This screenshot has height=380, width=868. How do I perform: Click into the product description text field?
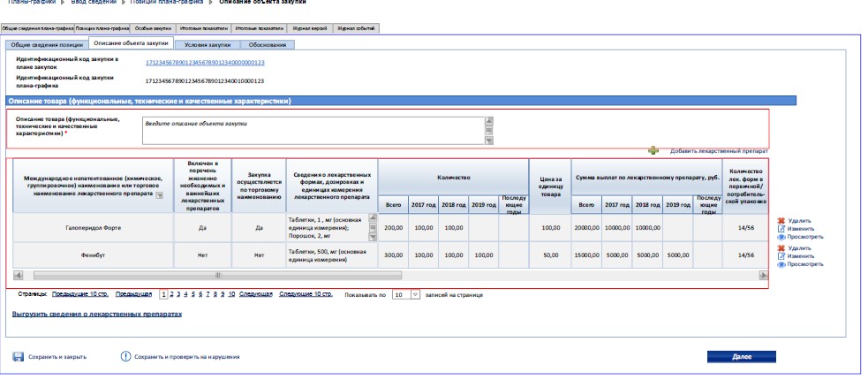(x=313, y=129)
